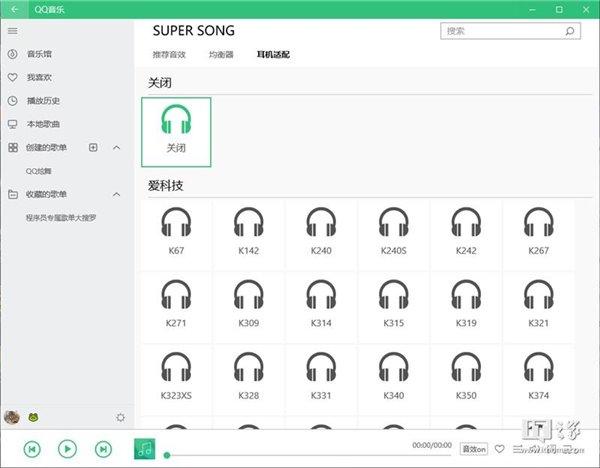This screenshot has height=468, width=600.
Task: Collapse the 收藏的歌单 section
Action: click(x=117, y=194)
